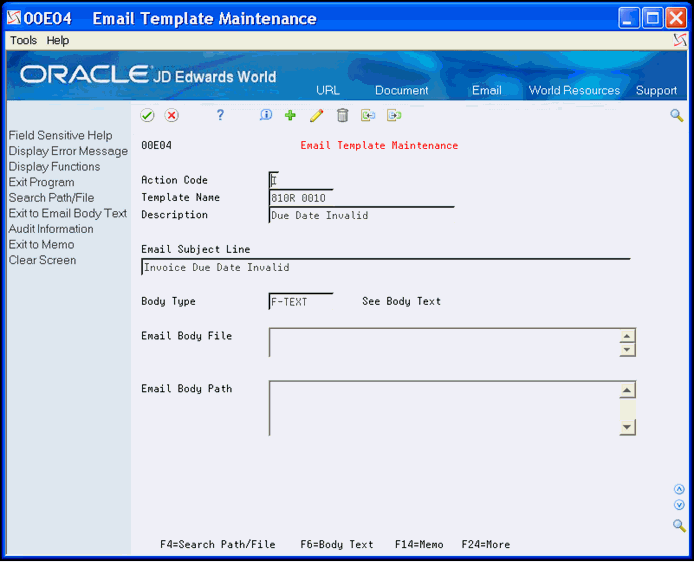Screen dimensions: 694x562
Task: Choose Exit Program in sidebar
Action: pos(42,182)
